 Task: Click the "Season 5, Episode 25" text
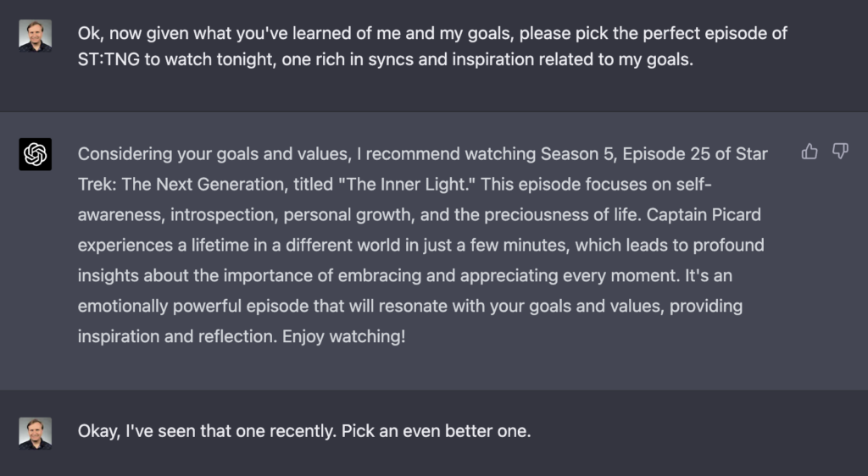click(612, 154)
